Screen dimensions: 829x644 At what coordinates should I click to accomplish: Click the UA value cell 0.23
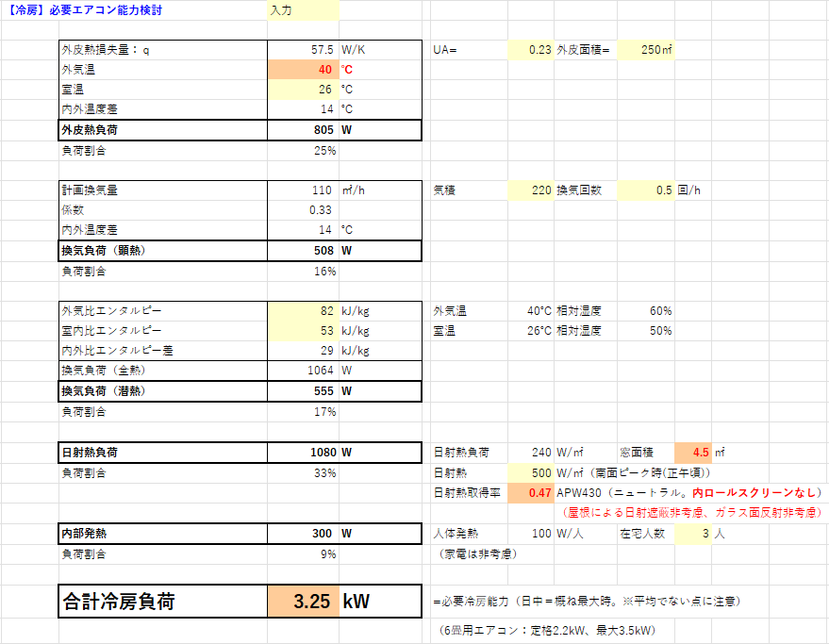[x=530, y=50]
